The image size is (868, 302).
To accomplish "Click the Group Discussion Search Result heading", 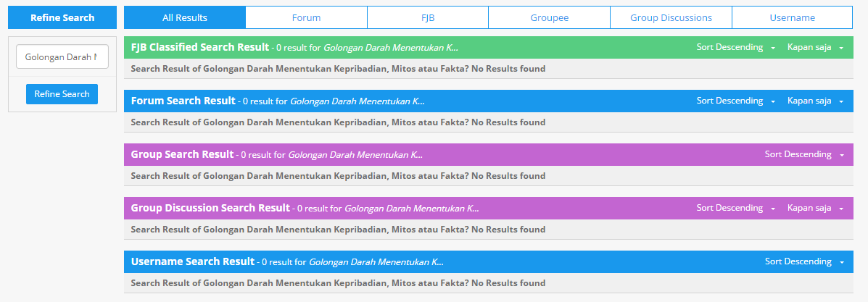I will pyautogui.click(x=210, y=209).
